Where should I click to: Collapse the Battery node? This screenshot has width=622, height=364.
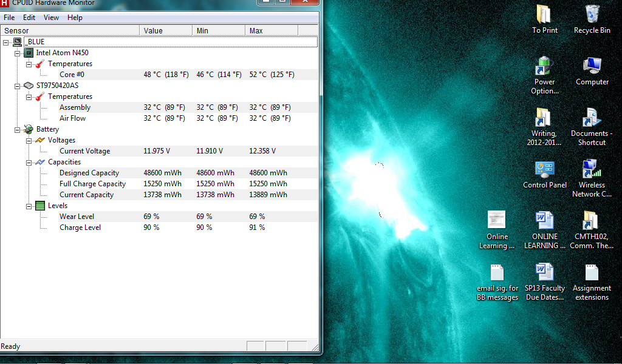(17, 130)
